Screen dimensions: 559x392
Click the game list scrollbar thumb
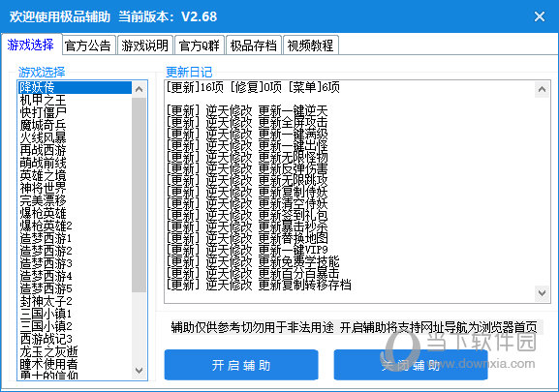(140, 195)
